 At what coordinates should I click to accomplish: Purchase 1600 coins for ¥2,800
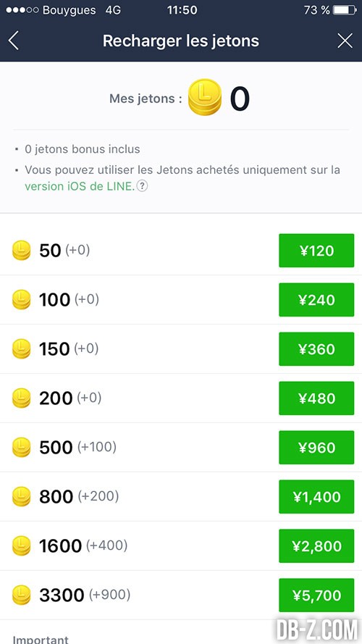pos(316,546)
